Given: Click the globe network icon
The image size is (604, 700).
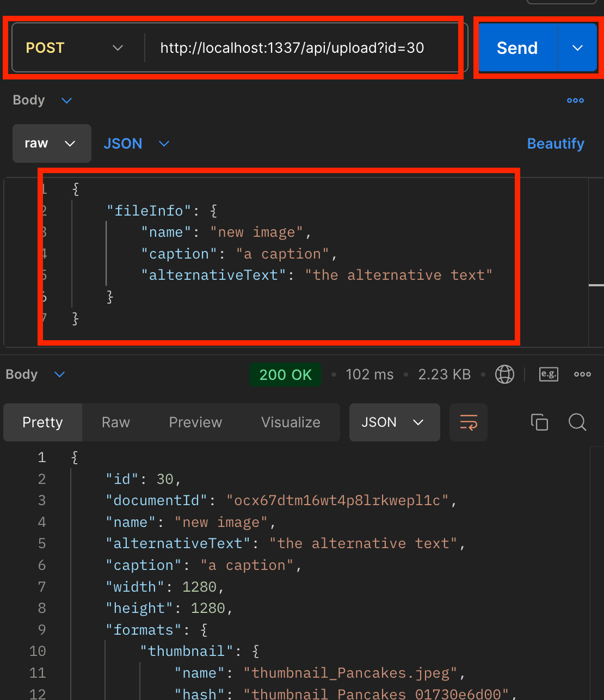Looking at the screenshot, I should point(504,374).
